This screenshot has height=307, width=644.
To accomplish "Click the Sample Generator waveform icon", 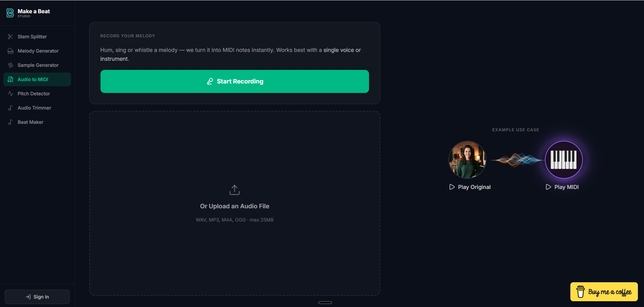I will (x=11, y=65).
